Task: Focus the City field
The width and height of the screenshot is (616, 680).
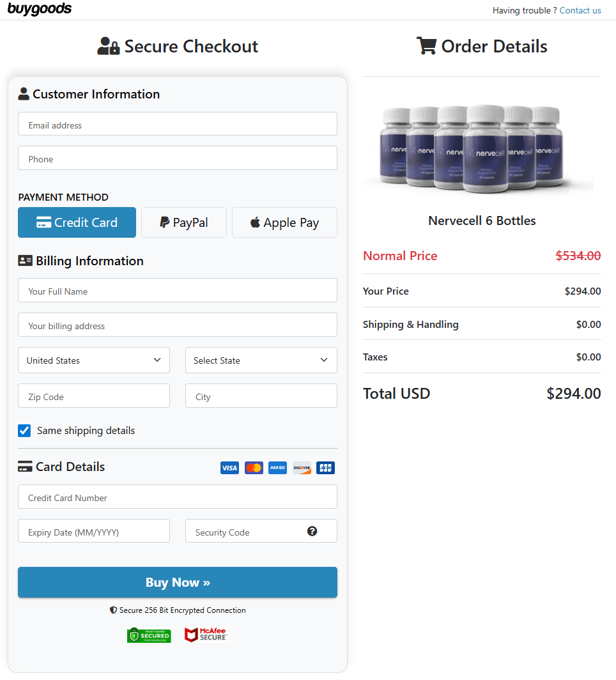Action: coord(261,396)
